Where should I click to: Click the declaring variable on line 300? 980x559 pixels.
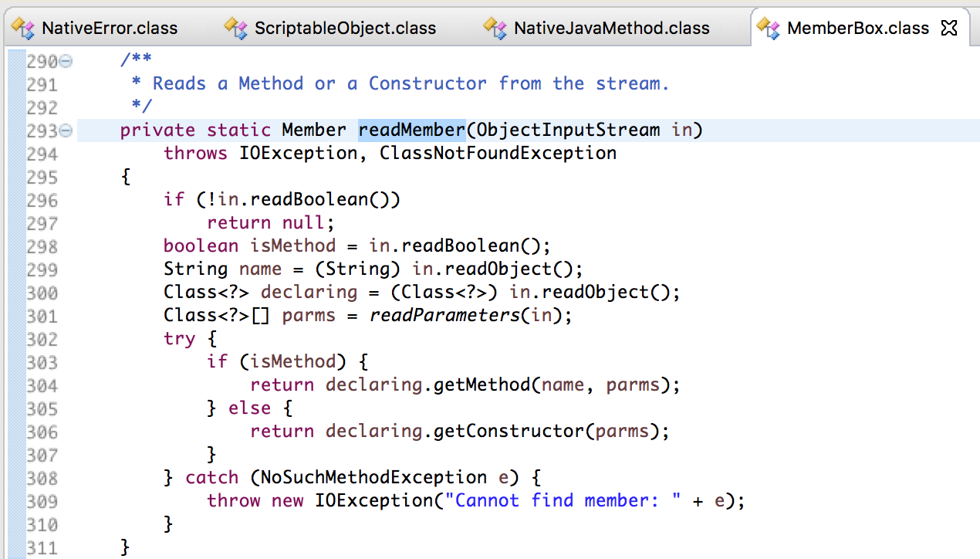click(x=309, y=292)
